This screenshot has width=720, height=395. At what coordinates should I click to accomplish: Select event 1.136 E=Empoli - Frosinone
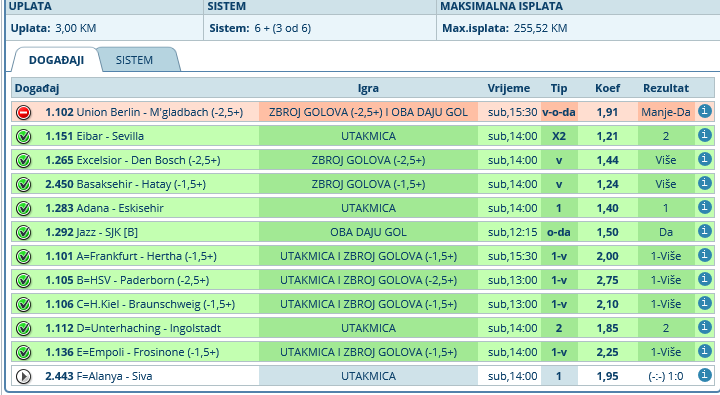[132, 352]
